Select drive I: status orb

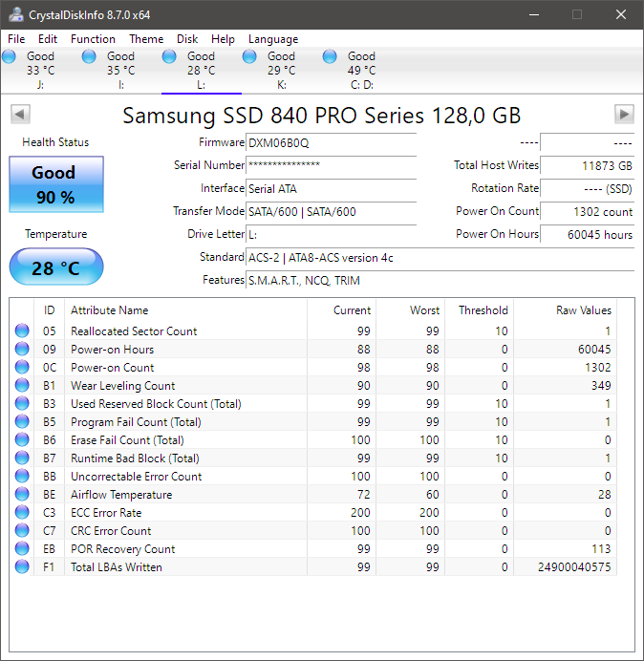89,56
